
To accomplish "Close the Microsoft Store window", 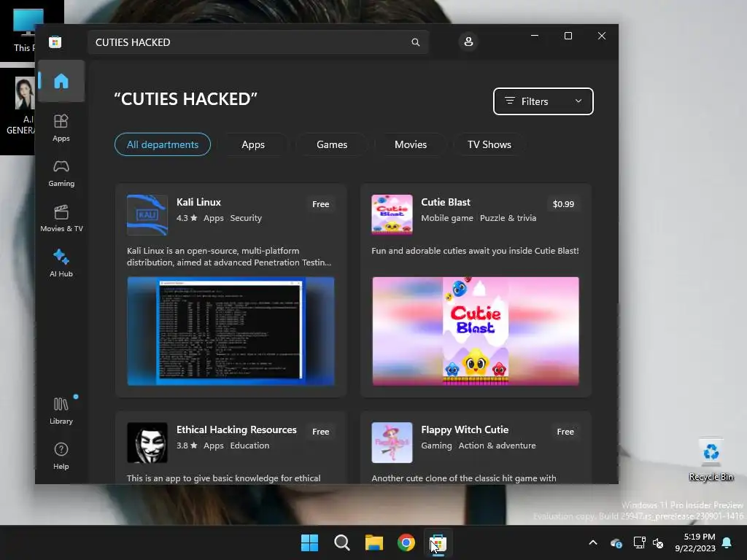I will point(602,36).
